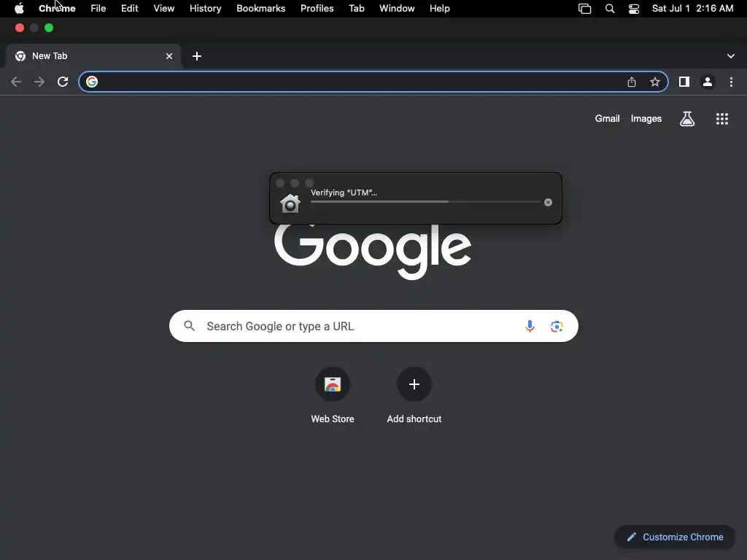Image resolution: width=747 pixels, height=560 pixels.
Task: Add a new shortcut tile
Action: click(x=414, y=384)
